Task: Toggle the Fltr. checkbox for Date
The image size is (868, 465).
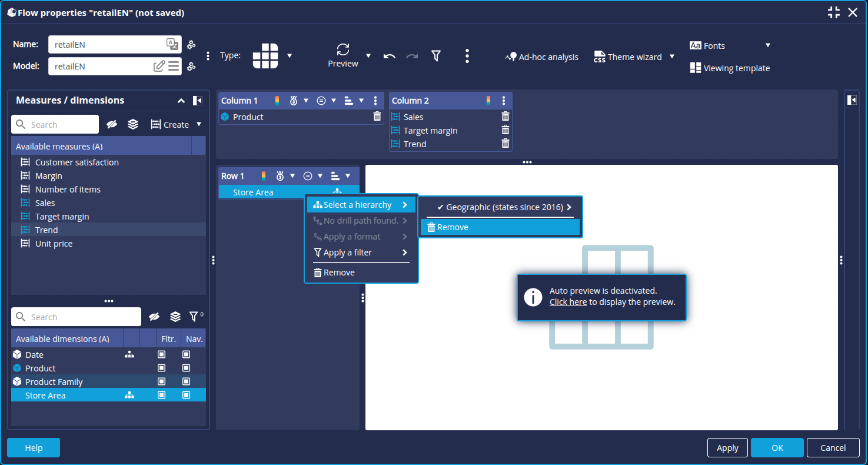Action: click(162, 355)
